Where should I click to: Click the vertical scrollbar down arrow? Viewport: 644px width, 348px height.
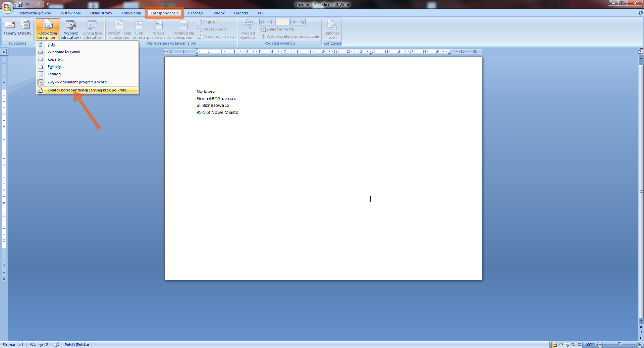(641, 321)
